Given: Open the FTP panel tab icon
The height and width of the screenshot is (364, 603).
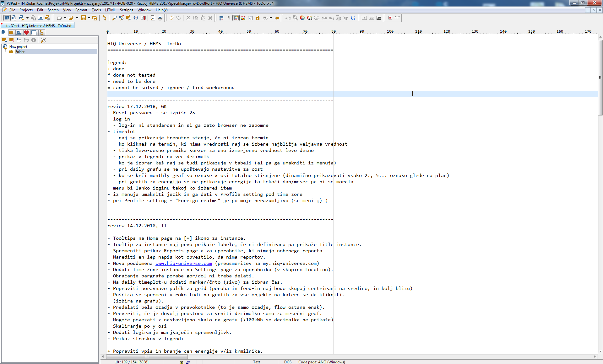Looking at the screenshot, I should (x=19, y=33).
